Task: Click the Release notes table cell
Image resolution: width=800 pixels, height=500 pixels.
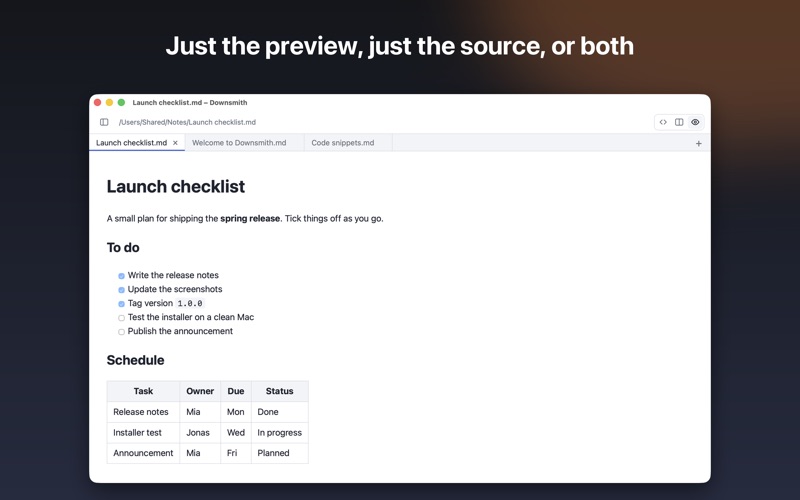Action: [x=143, y=412]
